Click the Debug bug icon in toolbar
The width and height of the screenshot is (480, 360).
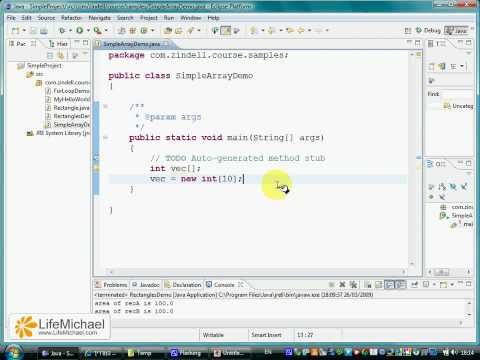tap(62, 30)
